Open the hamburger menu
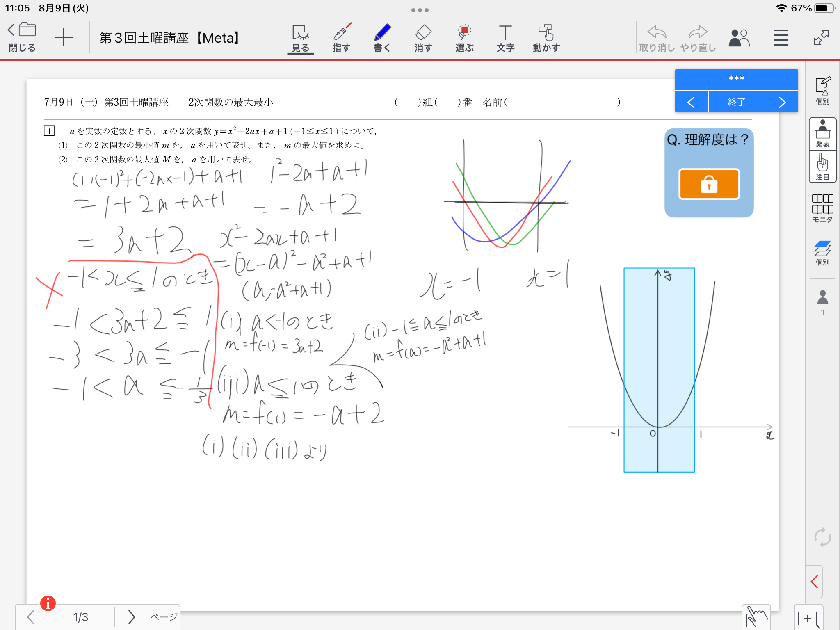 point(781,38)
